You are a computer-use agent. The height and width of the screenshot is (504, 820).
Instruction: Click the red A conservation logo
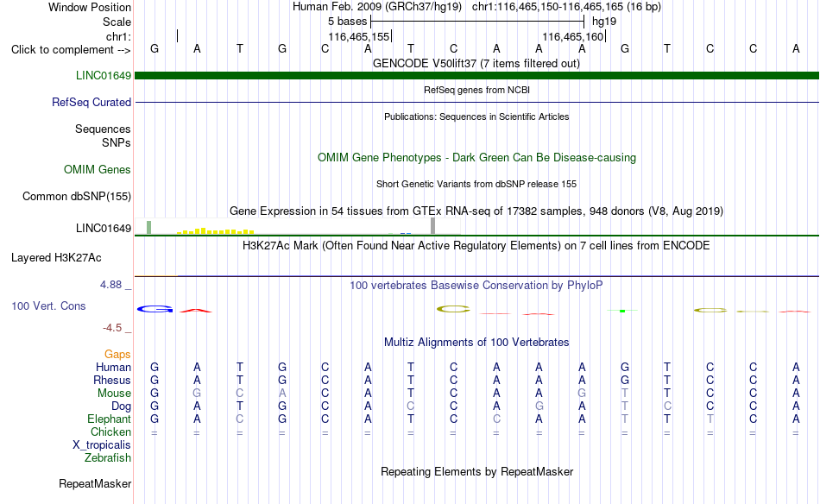pyautogui.click(x=196, y=311)
